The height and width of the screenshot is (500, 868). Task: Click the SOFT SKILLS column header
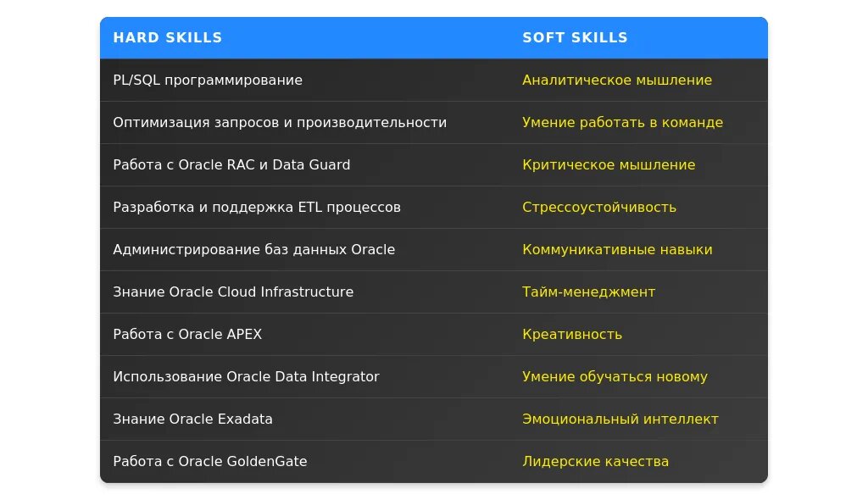tap(575, 37)
